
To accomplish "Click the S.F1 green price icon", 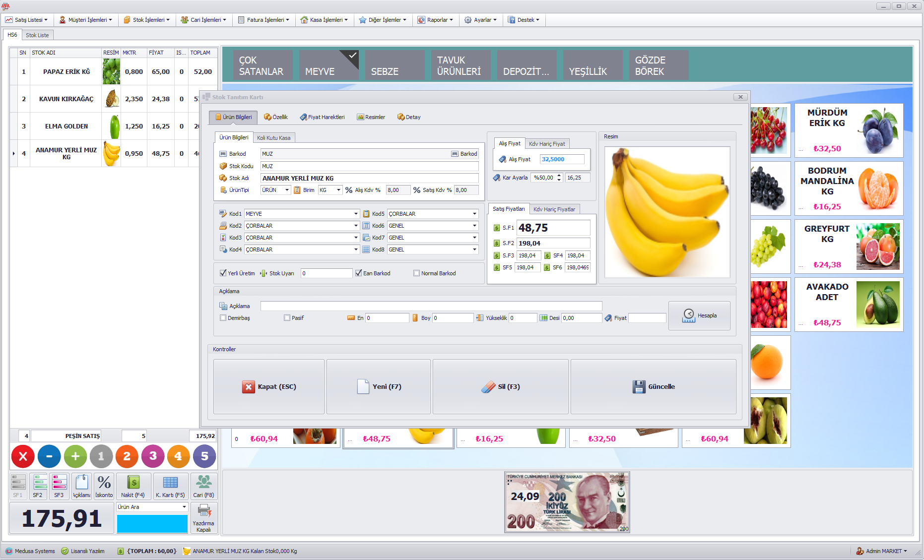I will (x=497, y=228).
